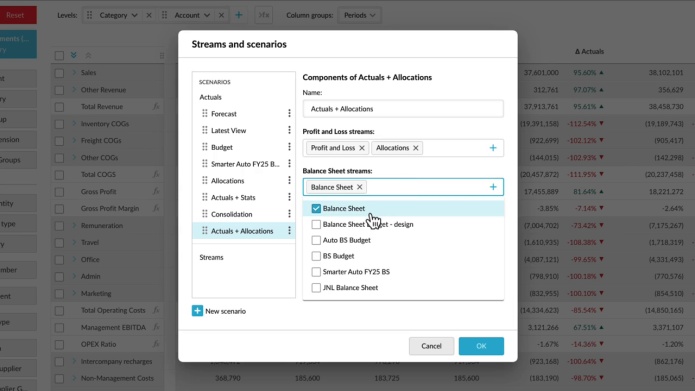Viewport: 695px width, 391px height.
Task: Expand the Marketing row
Action: pyautogui.click(x=74, y=293)
